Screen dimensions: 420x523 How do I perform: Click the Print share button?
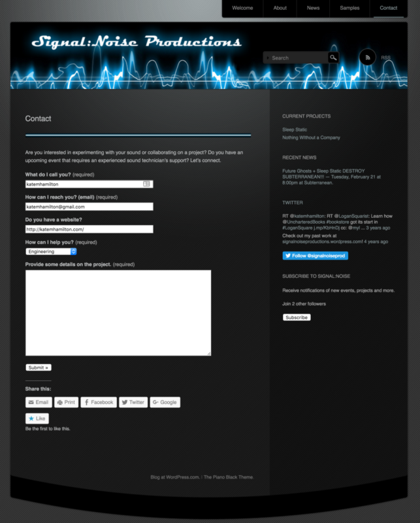(x=65, y=402)
